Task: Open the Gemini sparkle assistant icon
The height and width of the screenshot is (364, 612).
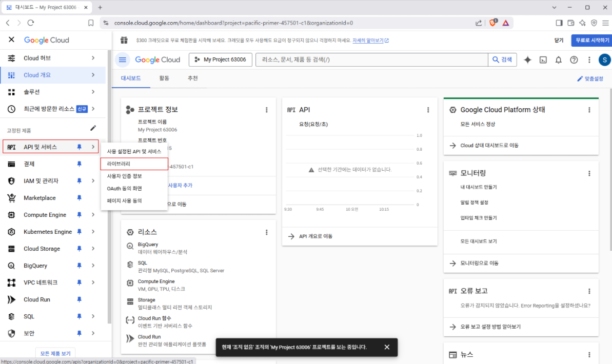Action: tap(528, 59)
